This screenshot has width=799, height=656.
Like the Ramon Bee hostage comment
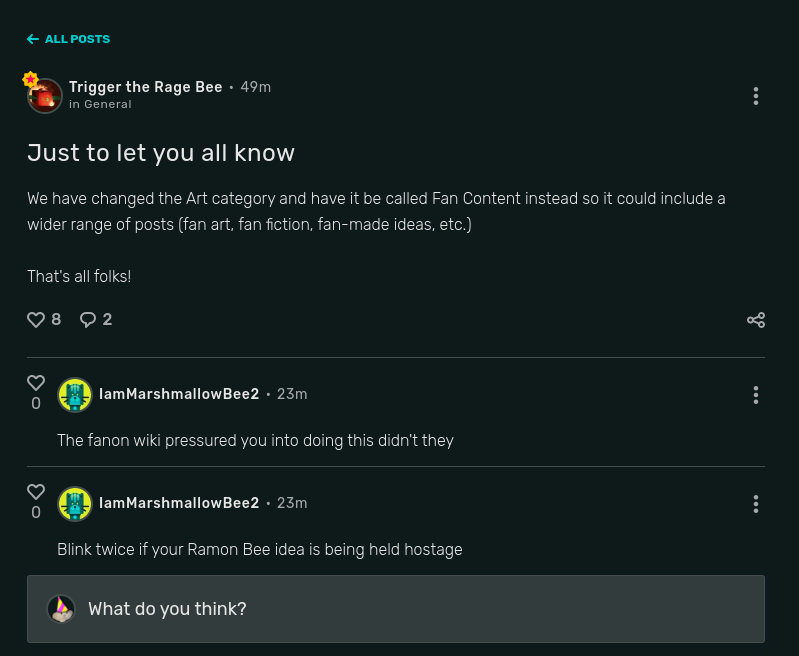[x=36, y=492]
